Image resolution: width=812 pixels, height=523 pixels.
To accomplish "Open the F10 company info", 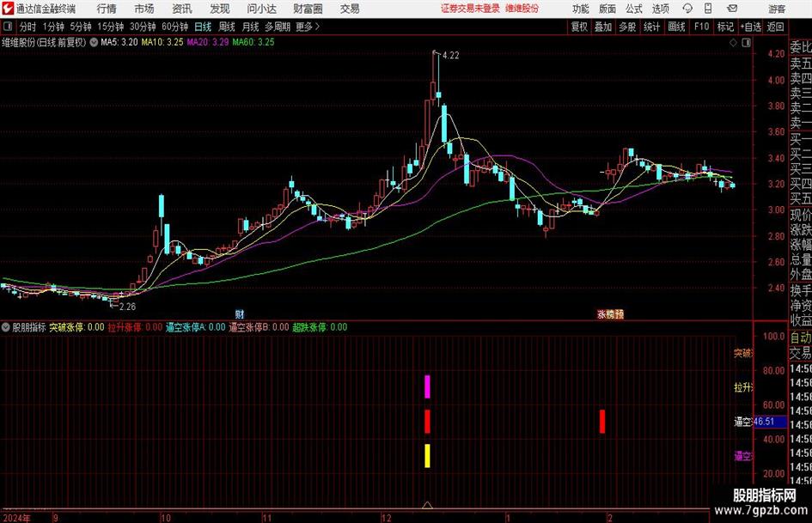I will click(702, 27).
